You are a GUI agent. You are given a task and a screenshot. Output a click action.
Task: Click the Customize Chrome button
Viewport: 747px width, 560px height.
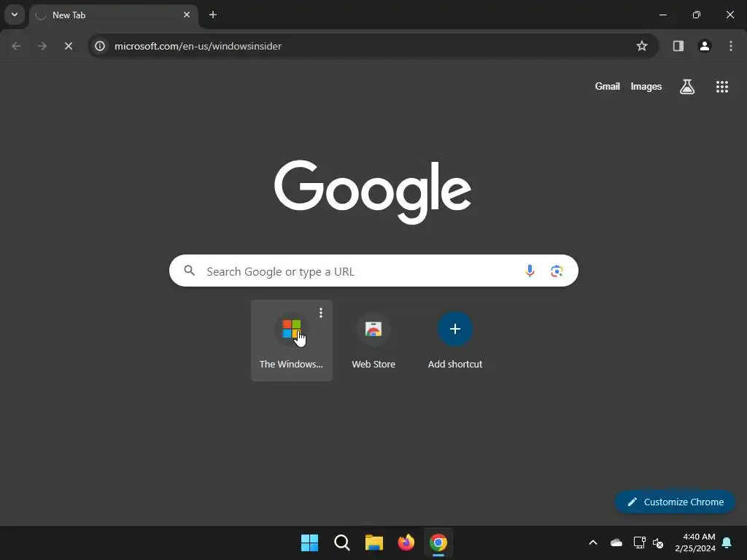coord(675,502)
